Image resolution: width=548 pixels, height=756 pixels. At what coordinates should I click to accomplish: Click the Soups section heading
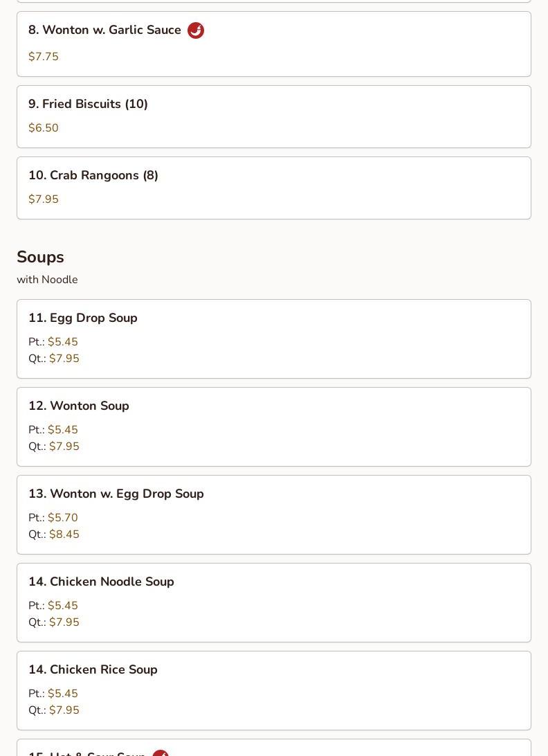pos(40,257)
